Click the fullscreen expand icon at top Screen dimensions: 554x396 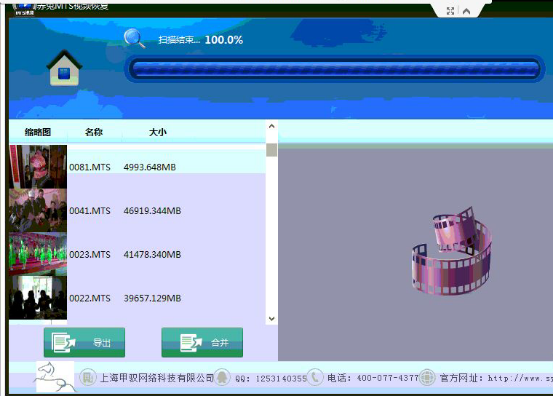[450, 11]
